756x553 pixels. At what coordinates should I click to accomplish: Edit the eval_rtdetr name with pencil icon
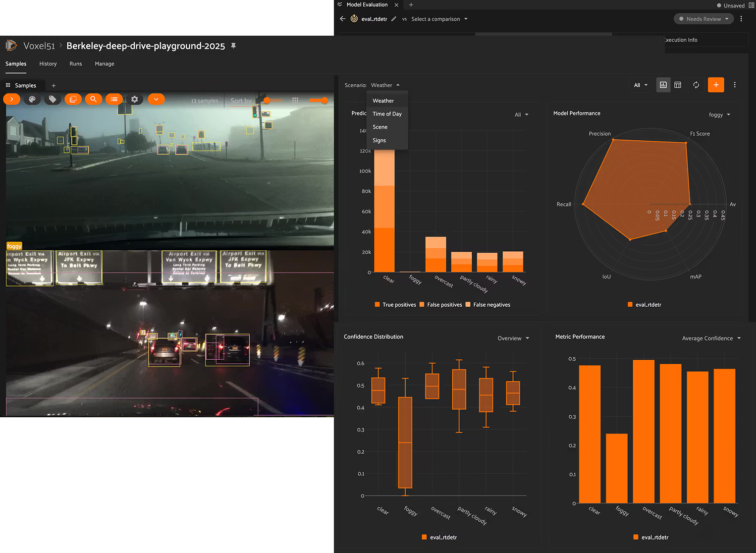point(394,19)
